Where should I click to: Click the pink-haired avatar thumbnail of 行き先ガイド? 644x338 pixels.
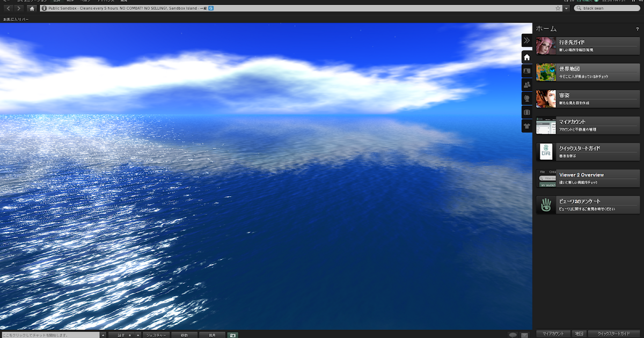coord(546,46)
